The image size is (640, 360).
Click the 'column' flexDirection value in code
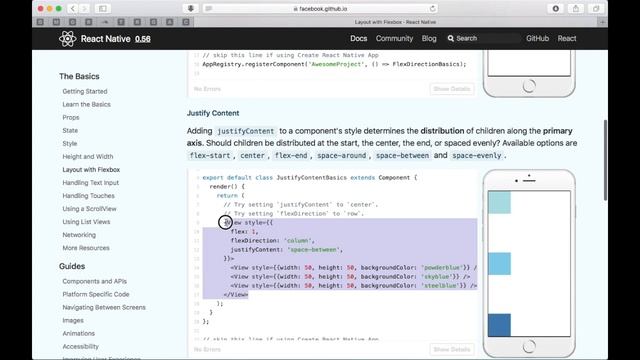tap(298, 241)
